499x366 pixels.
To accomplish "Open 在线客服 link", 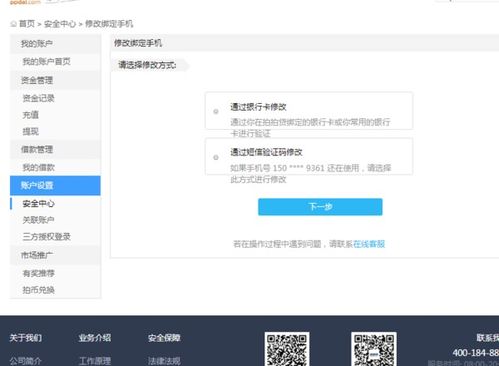I will [x=369, y=244].
